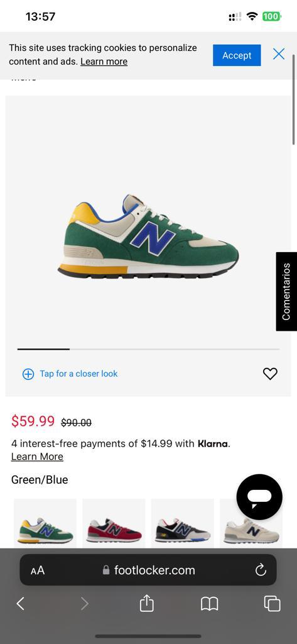The height and width of the screenshot is (644, 297).
Task: Select the green/blue shoe color thumbnail
Action: [x=45, y=523]
